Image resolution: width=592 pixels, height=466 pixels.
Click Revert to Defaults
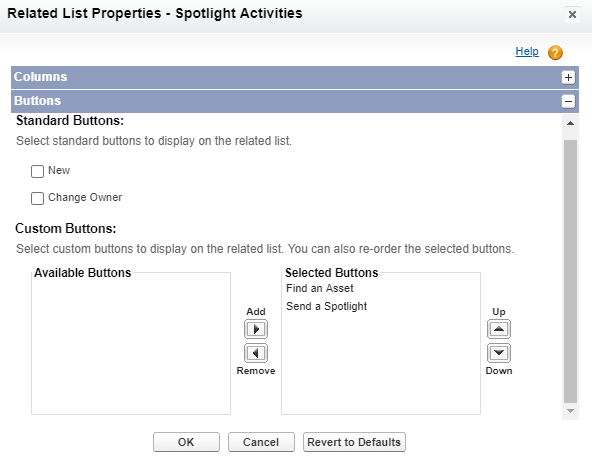pos(354,442)
